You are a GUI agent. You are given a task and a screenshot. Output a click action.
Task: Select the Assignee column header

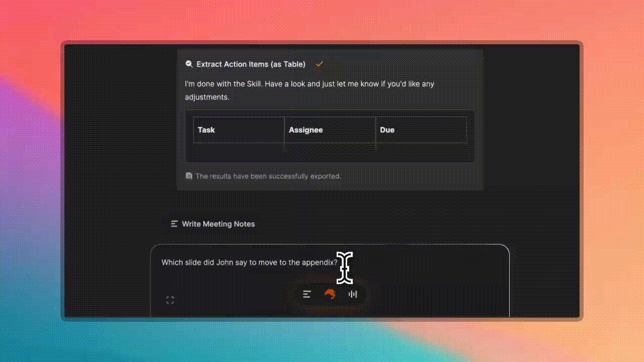click(x=305, y=130)
